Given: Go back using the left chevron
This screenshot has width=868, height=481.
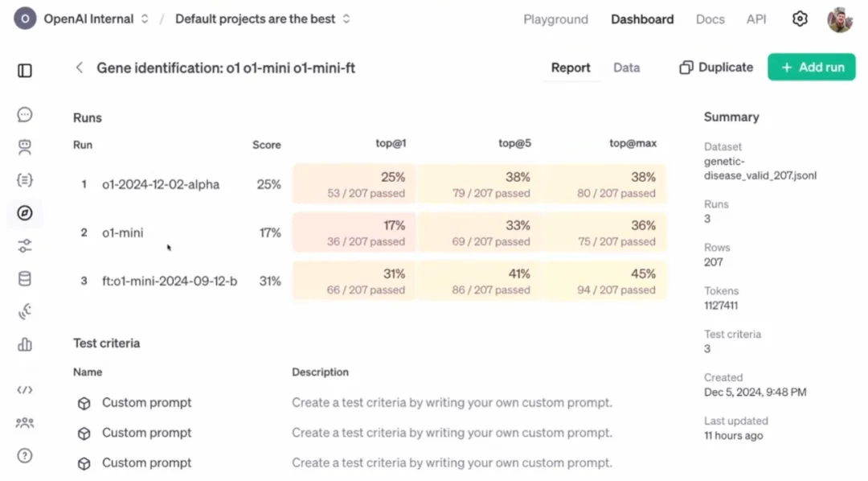Looking at the screenshot, I should click(79, 68).
